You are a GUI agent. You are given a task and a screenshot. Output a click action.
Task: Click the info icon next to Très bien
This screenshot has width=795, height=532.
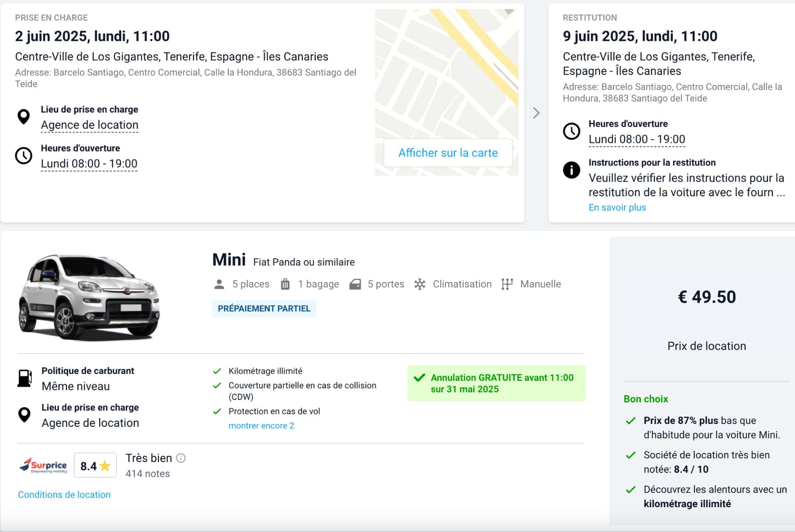tap(181, 458)
